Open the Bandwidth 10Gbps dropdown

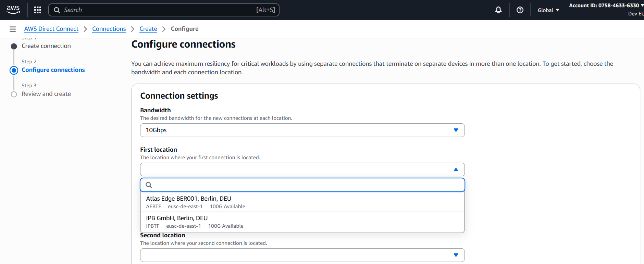coord(302,130)
